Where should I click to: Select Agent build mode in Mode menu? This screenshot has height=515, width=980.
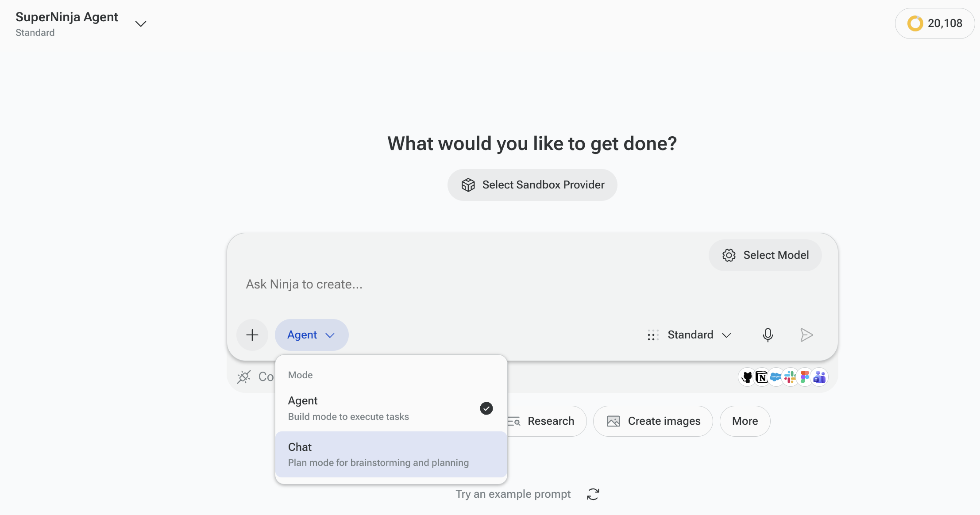point(391,408)
